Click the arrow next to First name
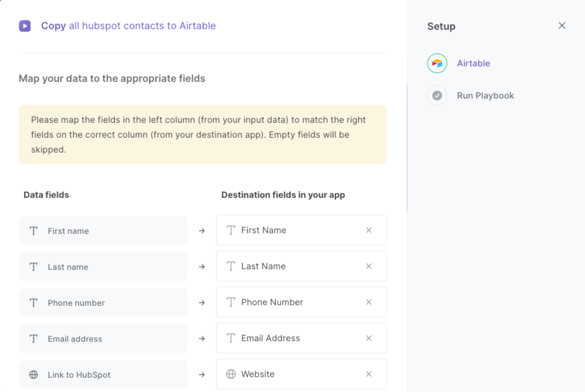Image resolution: width=585 pixels, height=392 pixels. pos(202,231)
